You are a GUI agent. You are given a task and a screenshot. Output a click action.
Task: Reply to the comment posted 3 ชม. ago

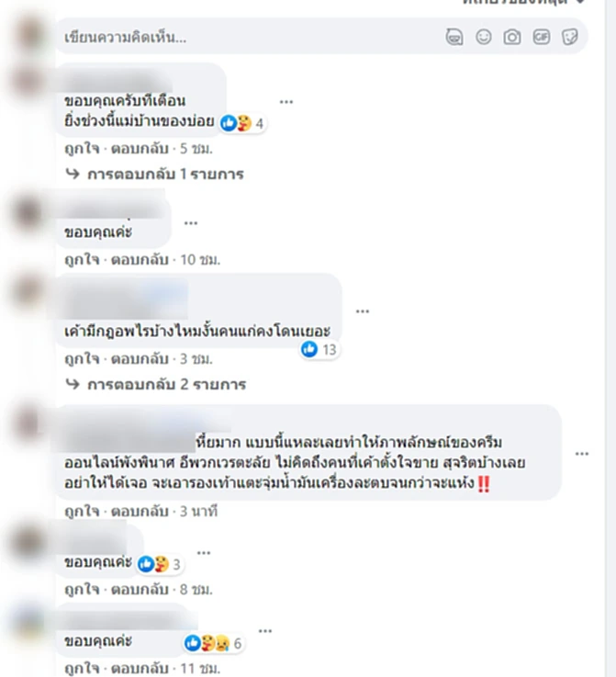coord(140,359)
